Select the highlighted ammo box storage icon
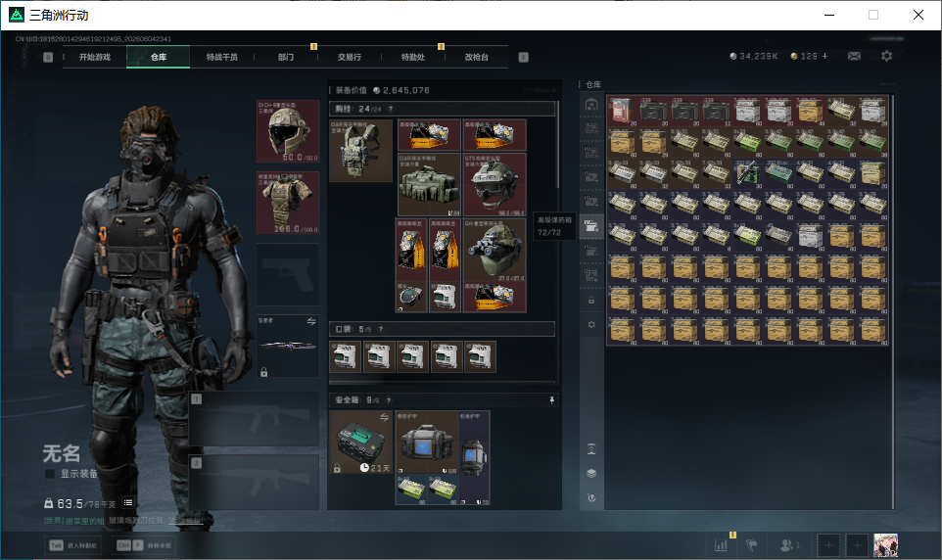Viewport: 942px width, 560px height. click(591, 225)
